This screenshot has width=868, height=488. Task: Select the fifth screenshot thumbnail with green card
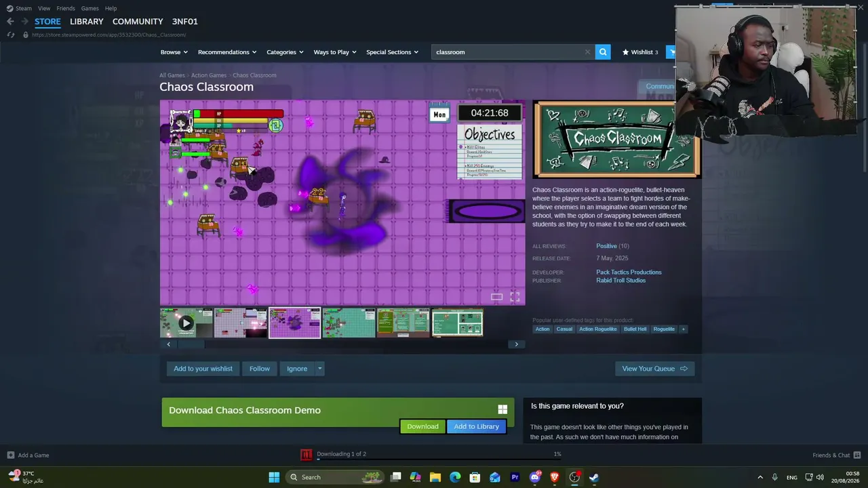pos(403,323)
